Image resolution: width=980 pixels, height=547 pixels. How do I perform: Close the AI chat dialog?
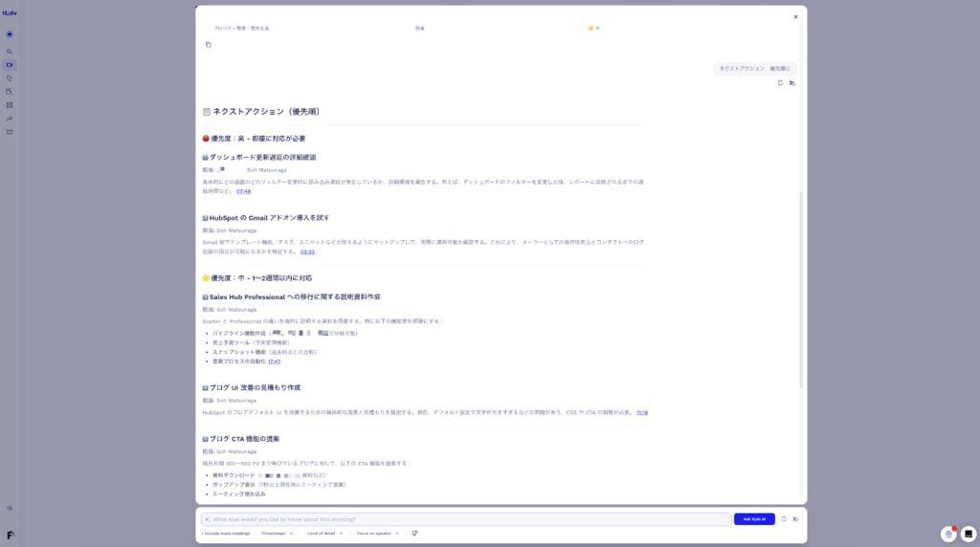tap(795, 16)
